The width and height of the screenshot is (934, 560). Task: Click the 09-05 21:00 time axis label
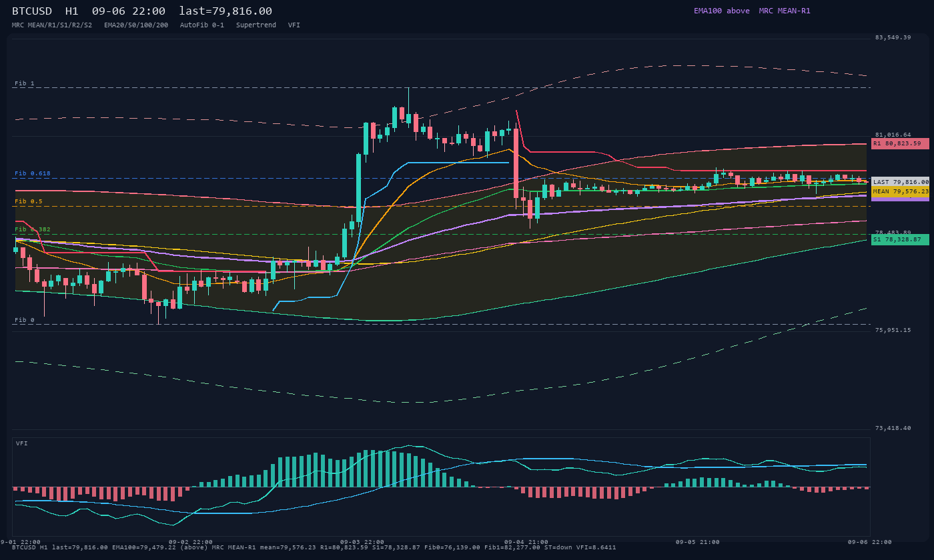click(x=698, y=542)
